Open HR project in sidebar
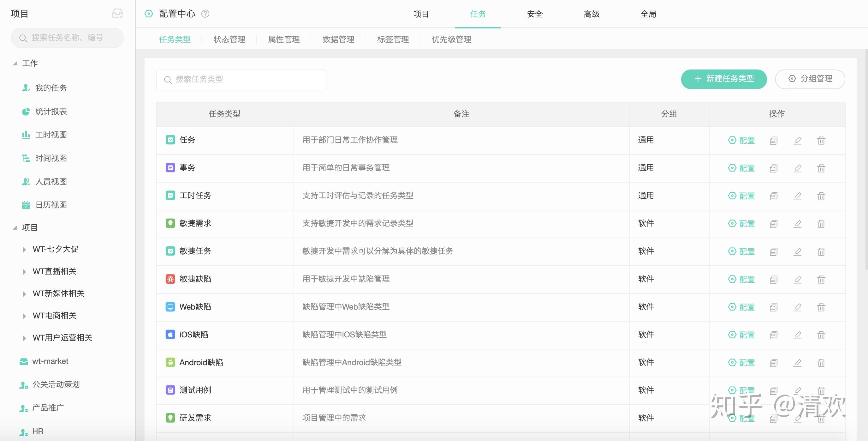Image resolution: width=868 pixels, height=441 pixels. pyautogui.click(x=31, y=432)
